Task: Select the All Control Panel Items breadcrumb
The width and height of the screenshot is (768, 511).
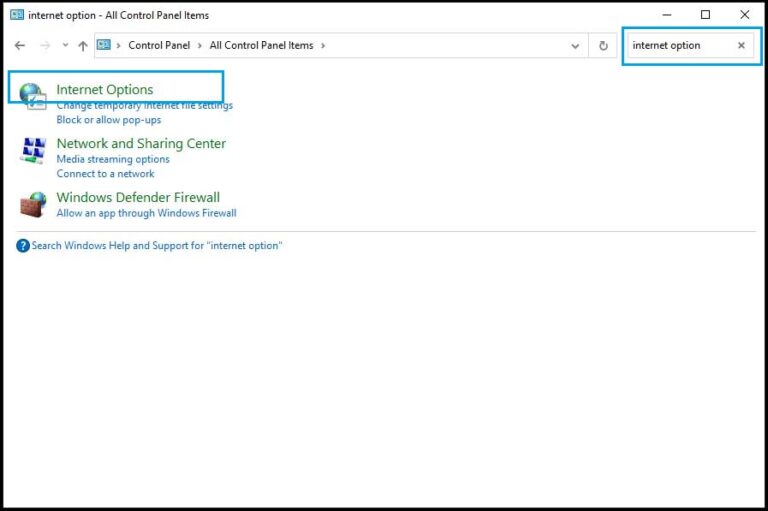Action: pyautogui.click(x=261, y=46)
